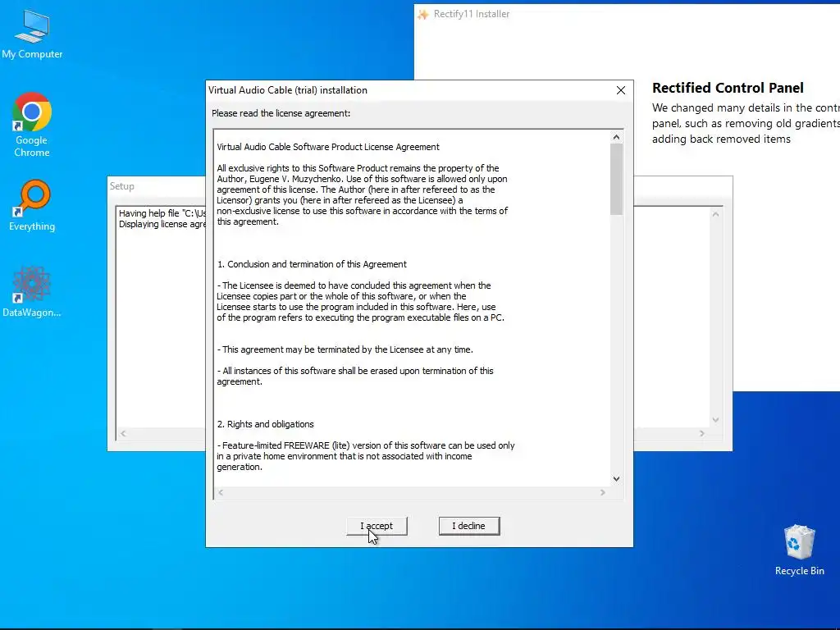Launch the Everything search shortcut
This screenshot has height=630, width=840.
point(32,204)
